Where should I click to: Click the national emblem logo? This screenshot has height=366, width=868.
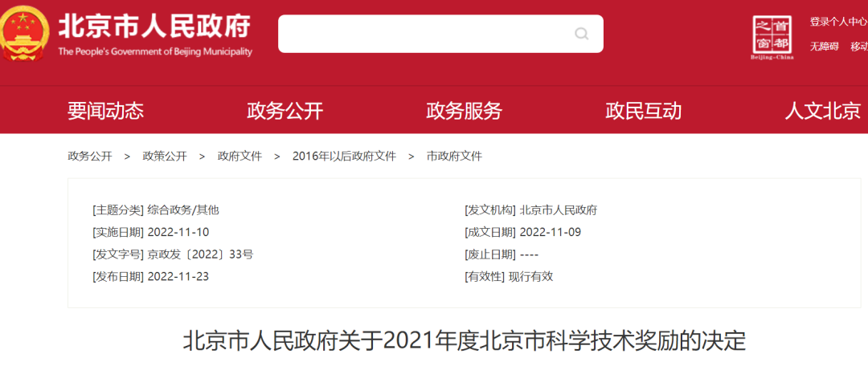[x=24, y=33]
